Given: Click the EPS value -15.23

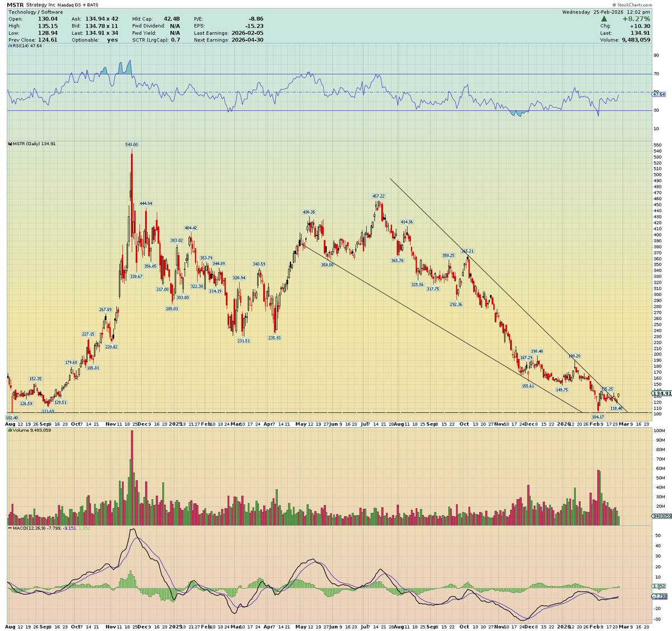Looking at the screenshot, I should [x=254, y=25].
